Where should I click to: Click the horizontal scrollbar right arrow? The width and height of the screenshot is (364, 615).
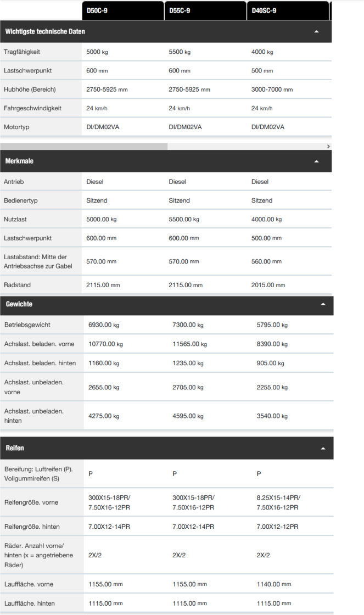(328, 146)
